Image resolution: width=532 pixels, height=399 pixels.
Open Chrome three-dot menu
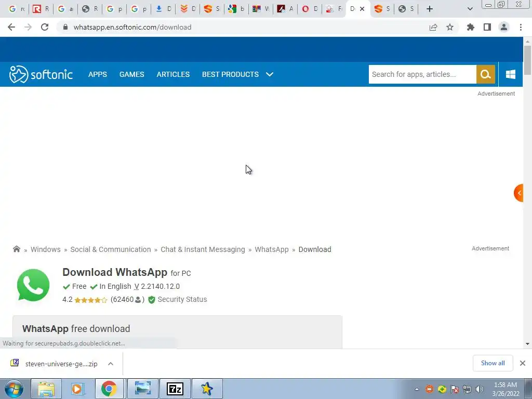[521, 27]
